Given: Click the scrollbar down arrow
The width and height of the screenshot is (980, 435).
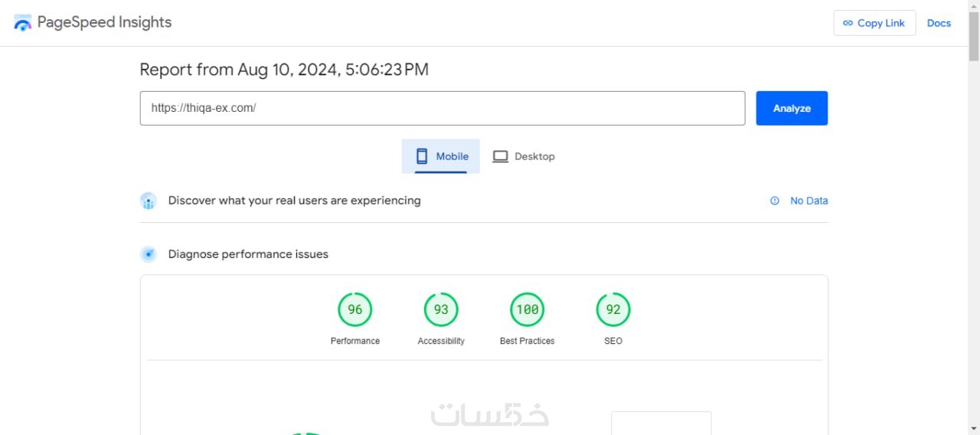Looking at the screenshot, I should pos(973,428).
